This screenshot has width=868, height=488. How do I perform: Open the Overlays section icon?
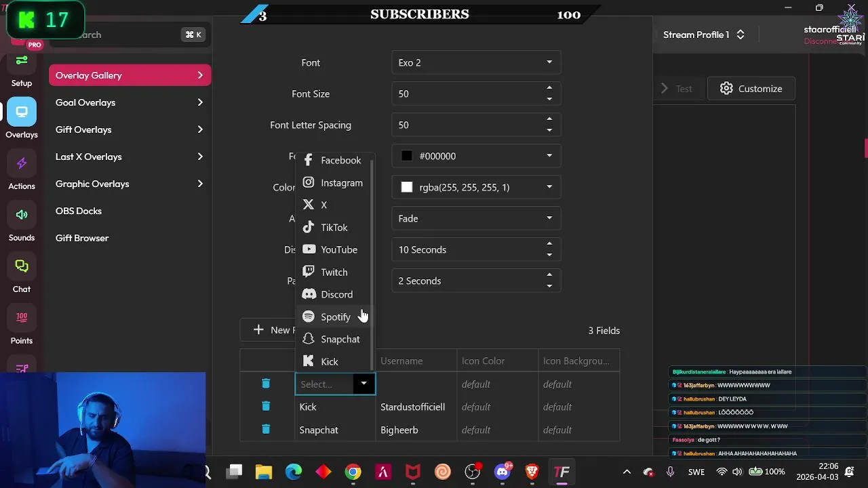coord(22,113)
